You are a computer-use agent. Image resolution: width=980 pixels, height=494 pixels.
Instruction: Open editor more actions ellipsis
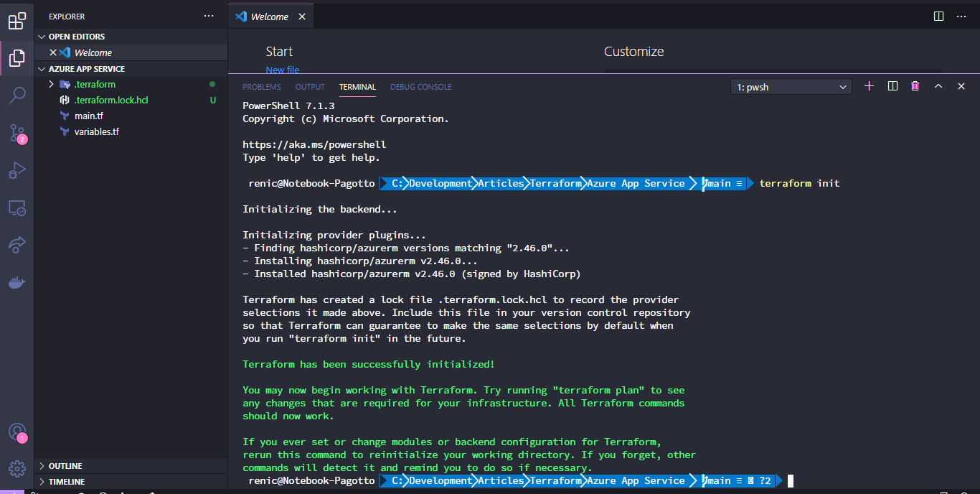962,16
